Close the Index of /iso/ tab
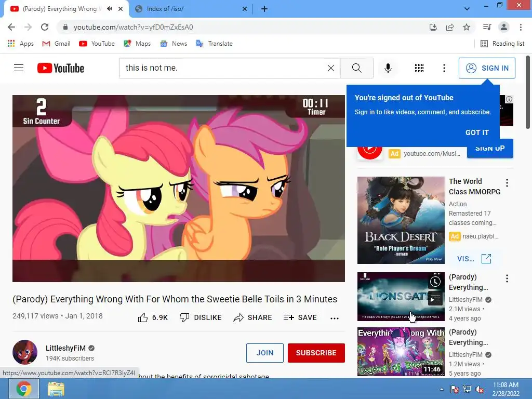The width and height of the screenshot is (532, 399). click(245, 9)
